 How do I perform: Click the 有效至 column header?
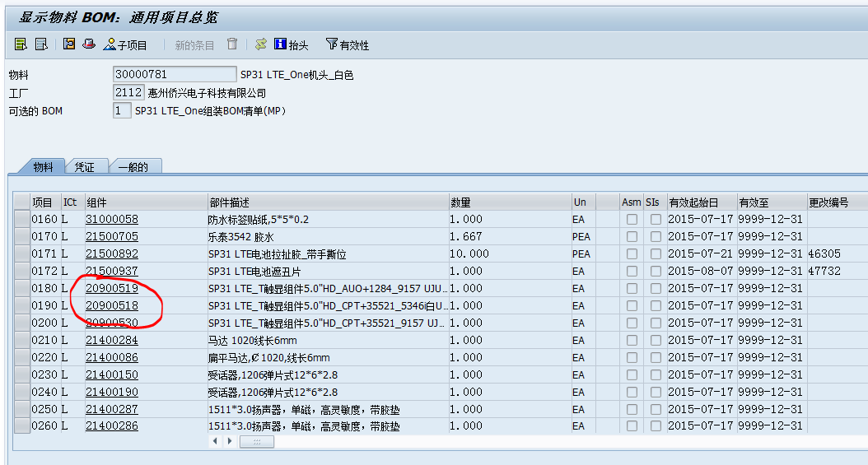point(772,202)
